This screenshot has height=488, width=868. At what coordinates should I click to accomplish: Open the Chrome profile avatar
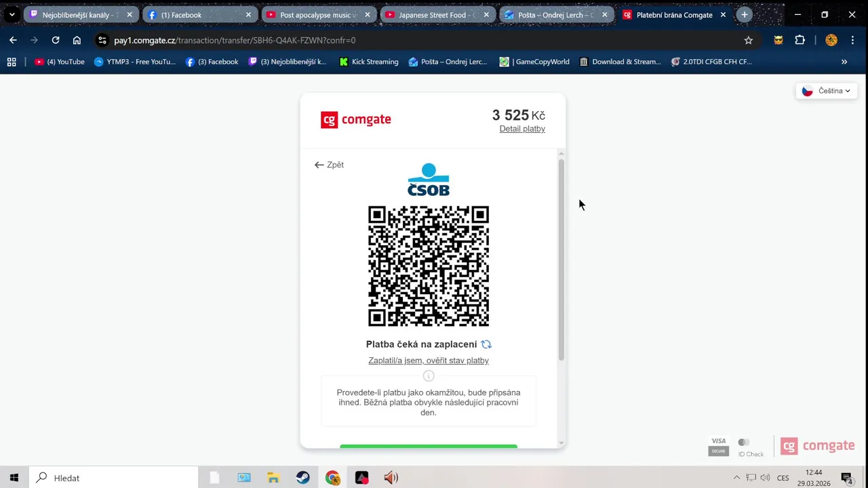pyautogui.click(x=831, y=40)
